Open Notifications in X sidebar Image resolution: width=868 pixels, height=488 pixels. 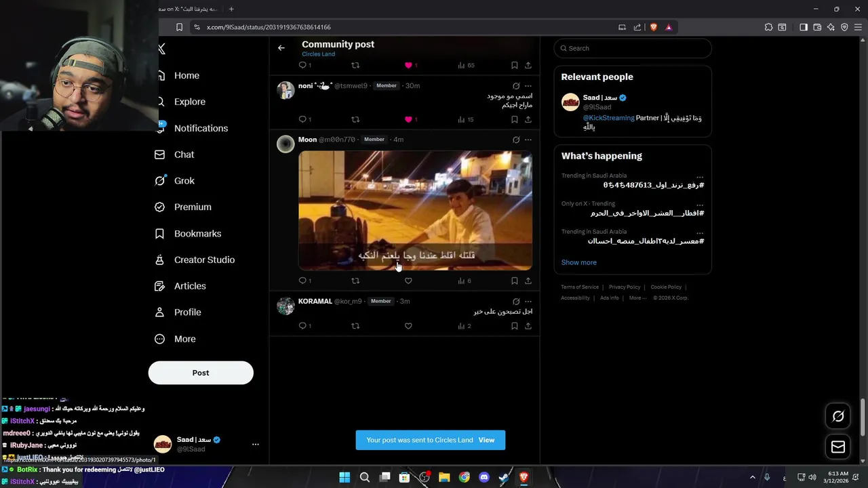click(201, 128)
